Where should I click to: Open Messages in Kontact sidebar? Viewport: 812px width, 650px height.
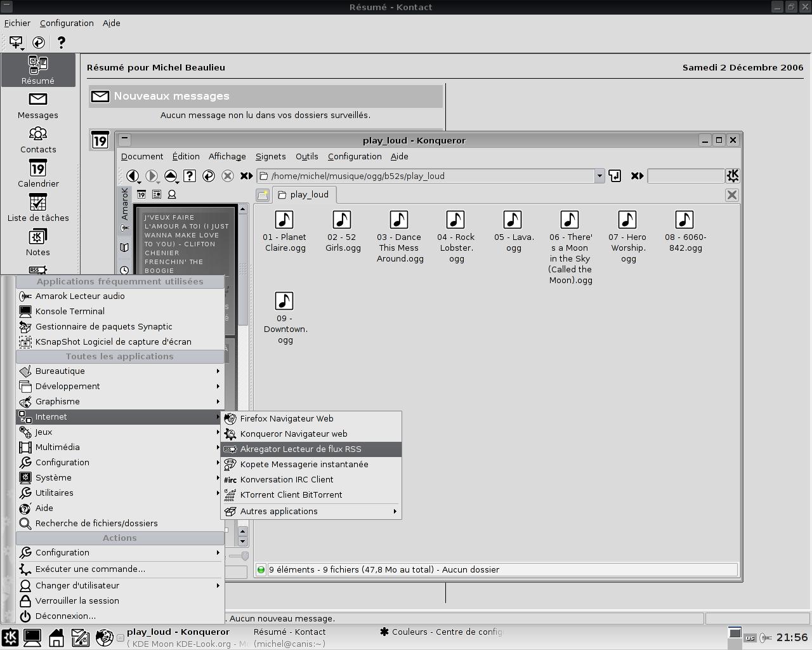point(38,105)
